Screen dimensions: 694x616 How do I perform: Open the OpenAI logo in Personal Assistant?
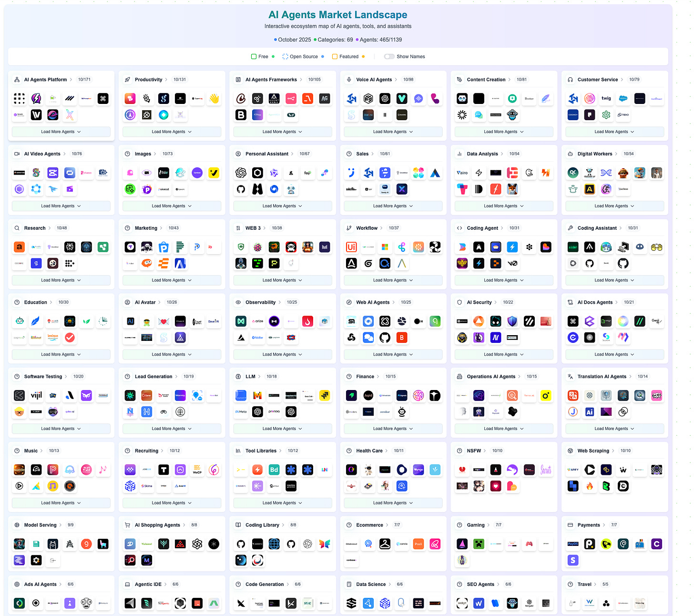coord(241,173)
